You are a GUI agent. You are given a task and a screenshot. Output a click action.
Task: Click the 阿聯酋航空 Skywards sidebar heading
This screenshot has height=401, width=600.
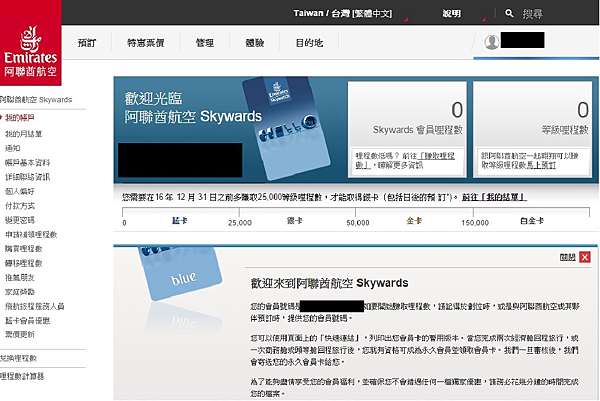[x=36, y=100]
